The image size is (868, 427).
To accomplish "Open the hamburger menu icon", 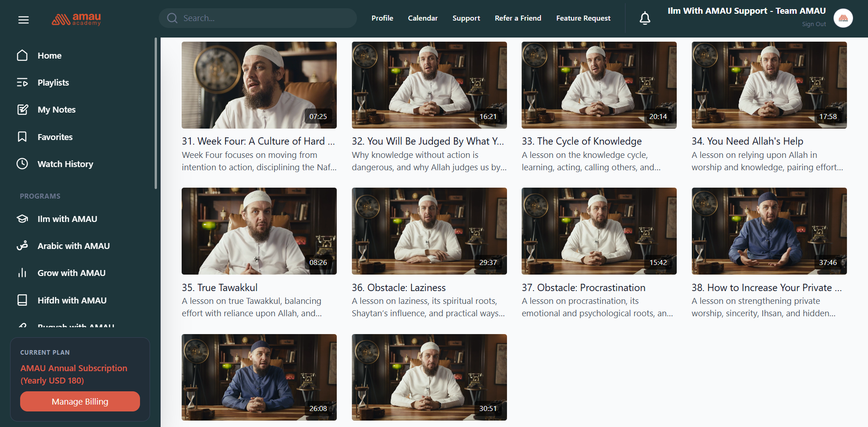I will [x=23, y=20].
